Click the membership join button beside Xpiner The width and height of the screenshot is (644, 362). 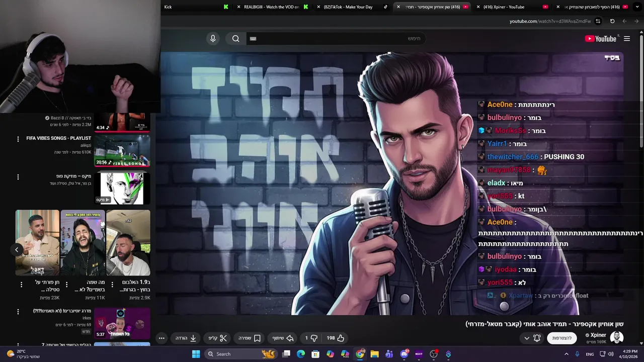pos(561,338)
